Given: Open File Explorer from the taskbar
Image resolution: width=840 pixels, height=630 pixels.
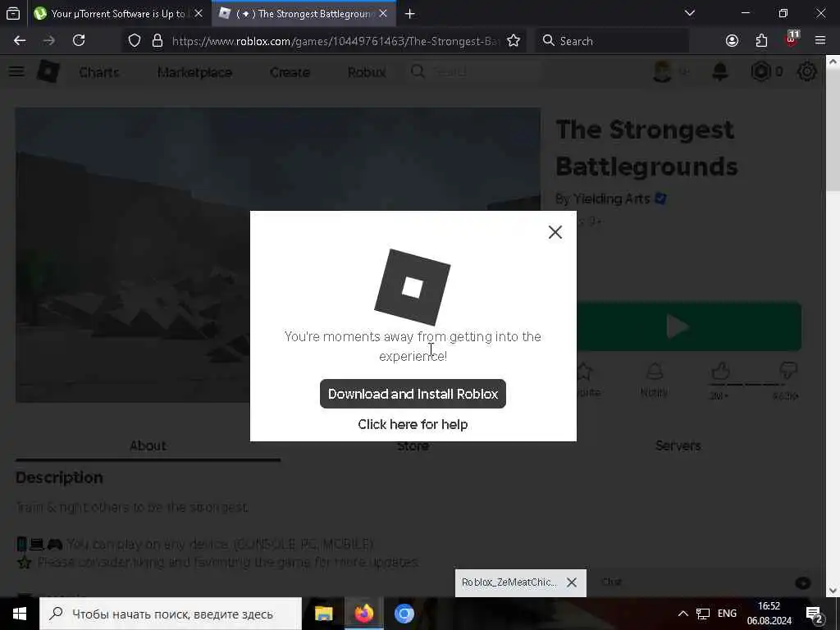Looking at the screenshot, I should point(323,614).
